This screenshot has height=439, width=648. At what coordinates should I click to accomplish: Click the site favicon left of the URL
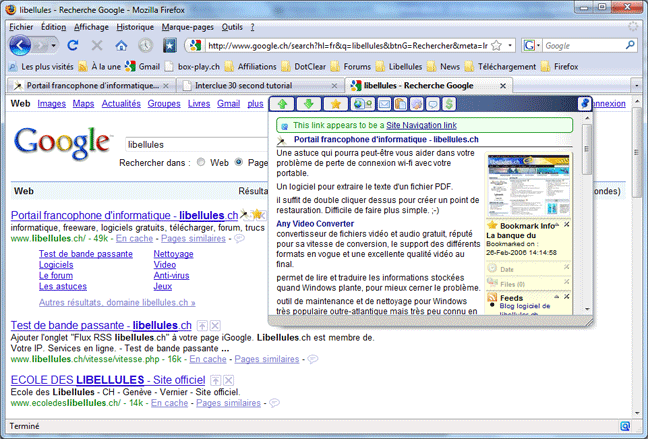pos(195,45)
